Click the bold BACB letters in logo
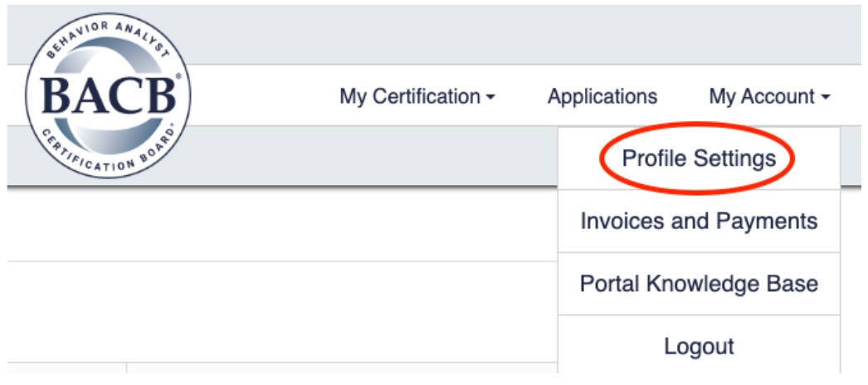This screenshot has height=385, width=868. point(109,95)
